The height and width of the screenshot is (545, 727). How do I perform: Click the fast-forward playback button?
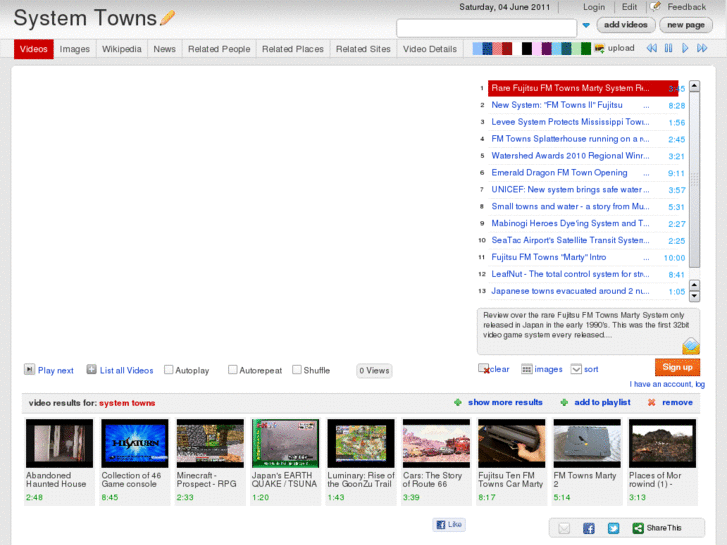tap(702, 48)
